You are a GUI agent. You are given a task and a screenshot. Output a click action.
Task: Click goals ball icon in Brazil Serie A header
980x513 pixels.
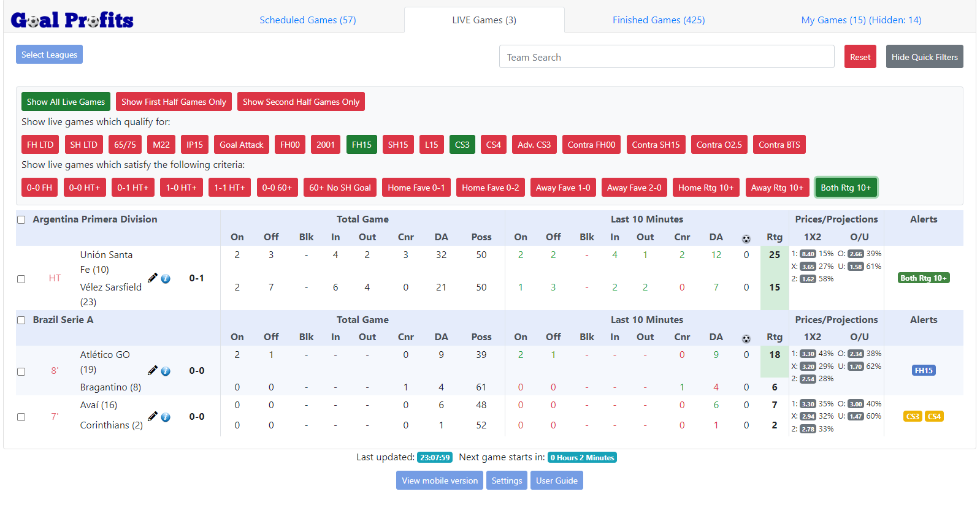click(x=746, y=338)
